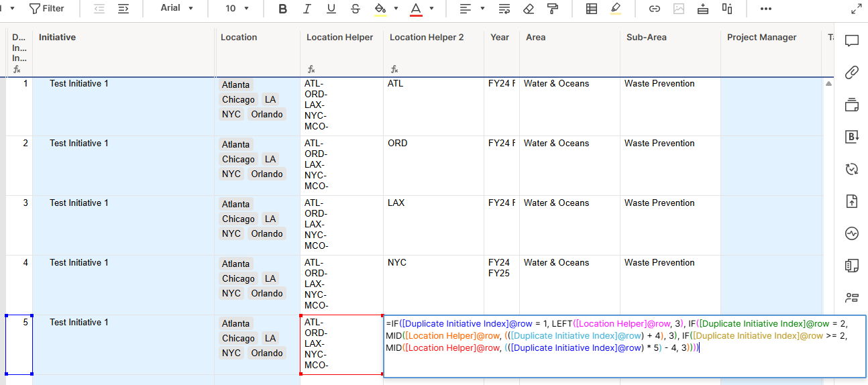Image resolution: width=868 pixels, height=385 pixels.
Task: Click the scroll up arrow of grid
Action: coord(828,84)
